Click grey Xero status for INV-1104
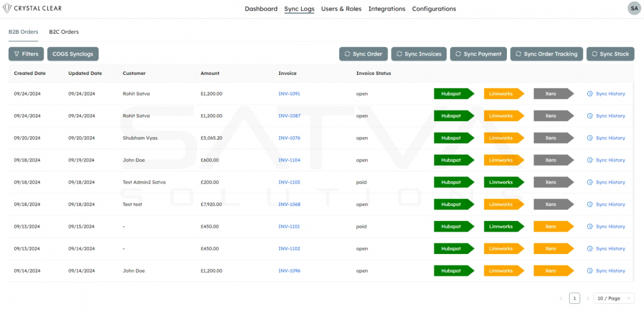The width and height of the screenshot is (644, 312). tap(554, 160)
